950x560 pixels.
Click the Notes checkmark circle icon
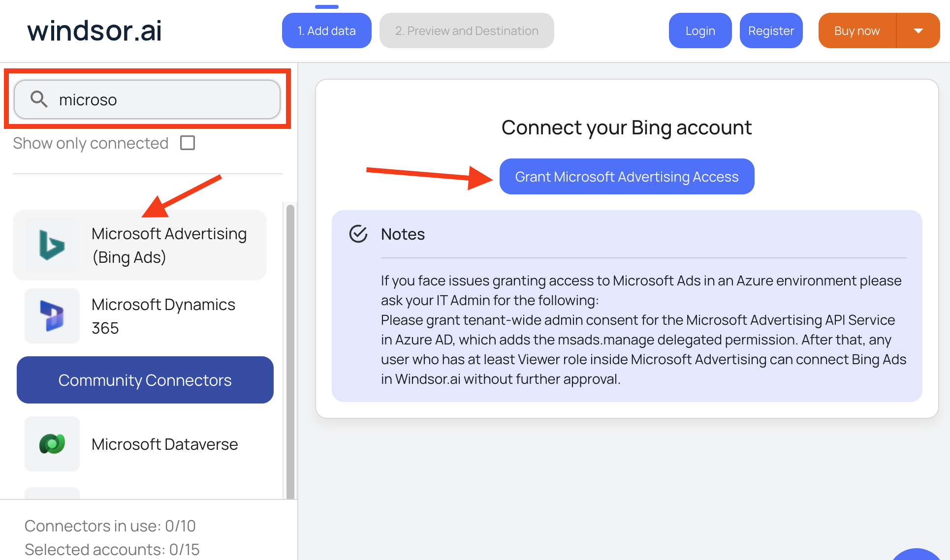pyautogui.click(x=358, y=234)
